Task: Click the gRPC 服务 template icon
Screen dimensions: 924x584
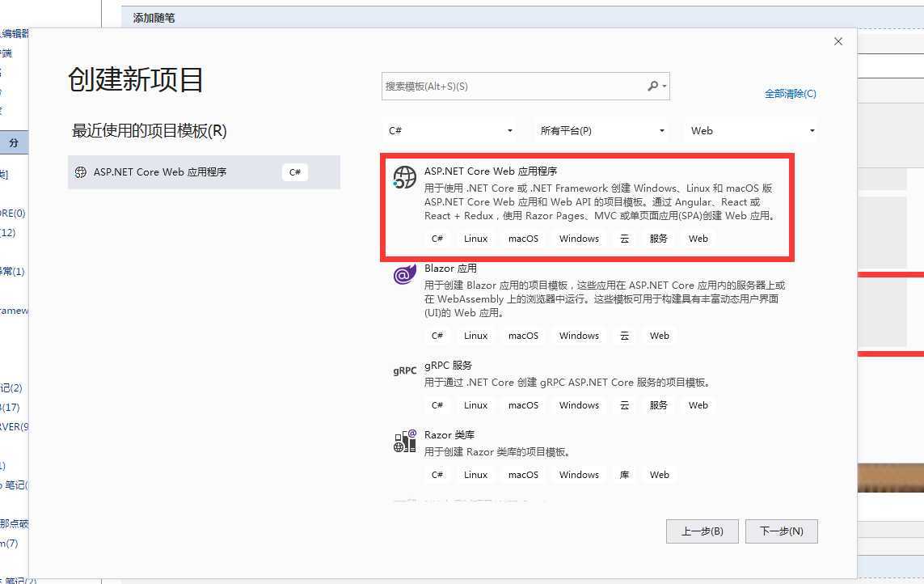Action: pyautogui.click(x=403, y=371)
